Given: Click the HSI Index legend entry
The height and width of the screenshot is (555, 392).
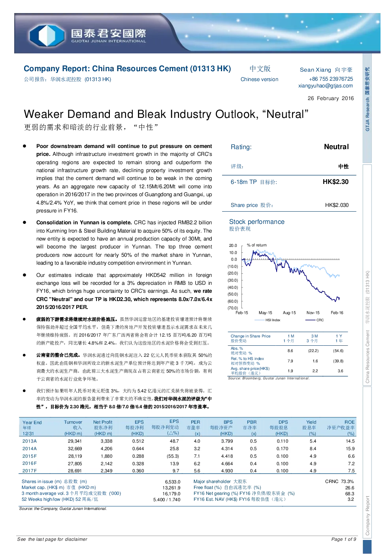Looking at the screenshot, I should click(x=268, y=320).
